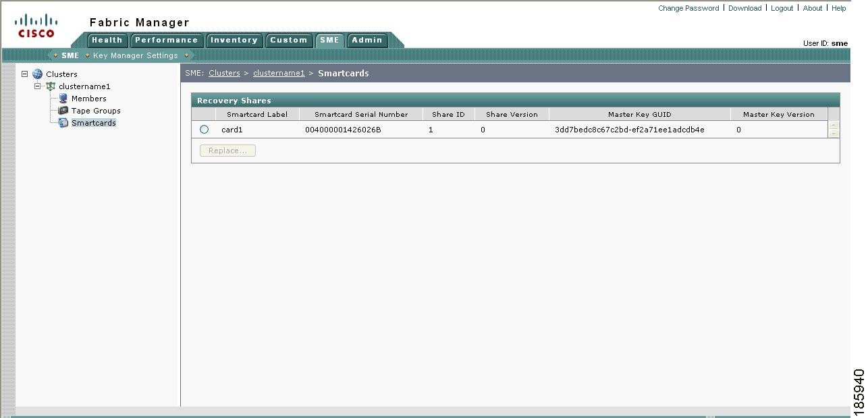The width and height of the screenshot is (868, 418).
Task: Open the SME submenu dropdown arrow
Action: pyautogui.click(x=55, y=56)
